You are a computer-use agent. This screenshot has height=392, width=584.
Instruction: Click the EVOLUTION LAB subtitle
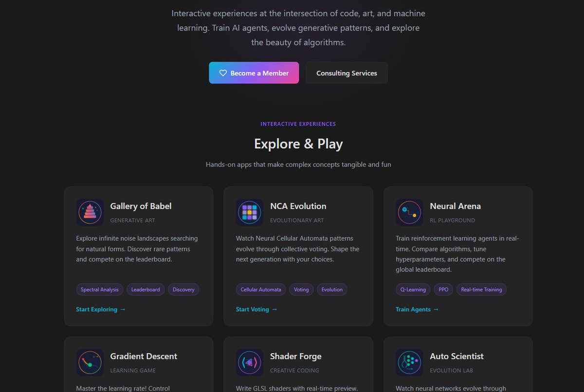tap(453, 371)
